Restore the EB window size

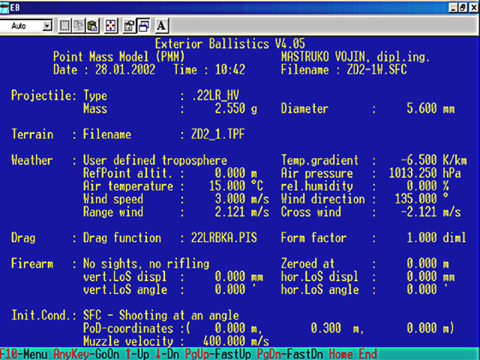point(463,7)
